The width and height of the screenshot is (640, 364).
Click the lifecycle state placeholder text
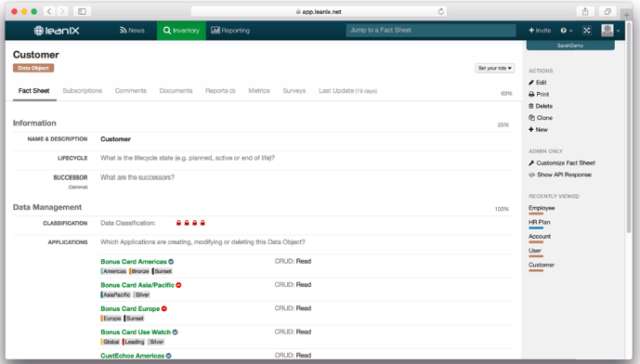pyautogui.click(x=188, y=158)
